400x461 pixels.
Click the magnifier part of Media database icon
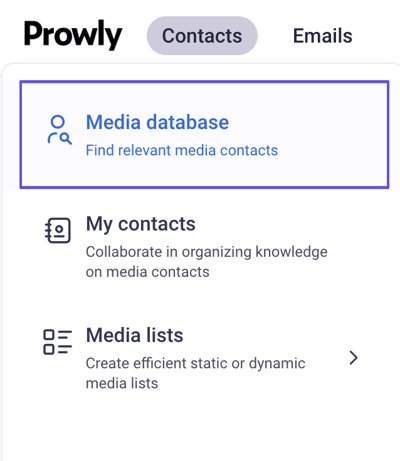pyautogui.click(x=66, y=139)
